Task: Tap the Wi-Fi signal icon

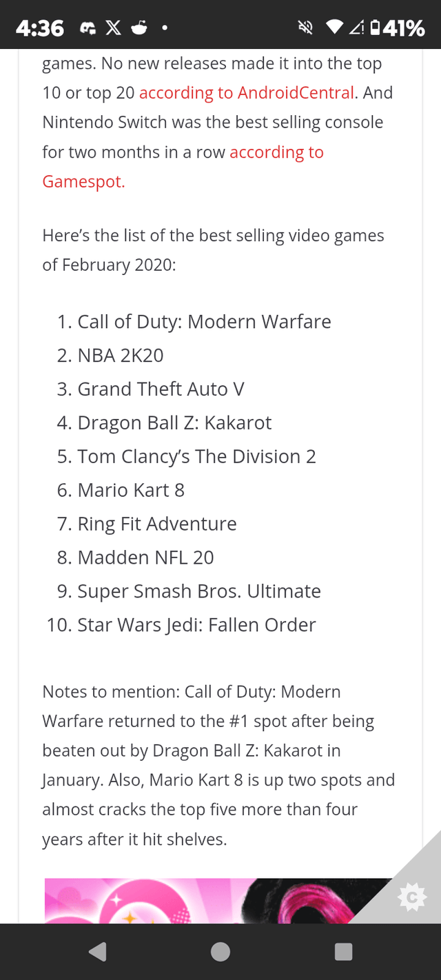Action: pyautogui.click(x=334, y=28)
